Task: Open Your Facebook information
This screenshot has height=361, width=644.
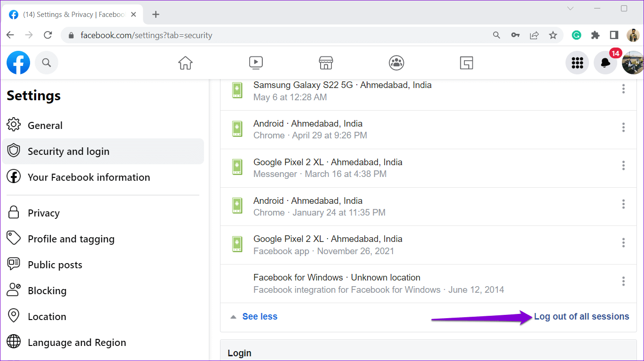Action: coord(103,177)
